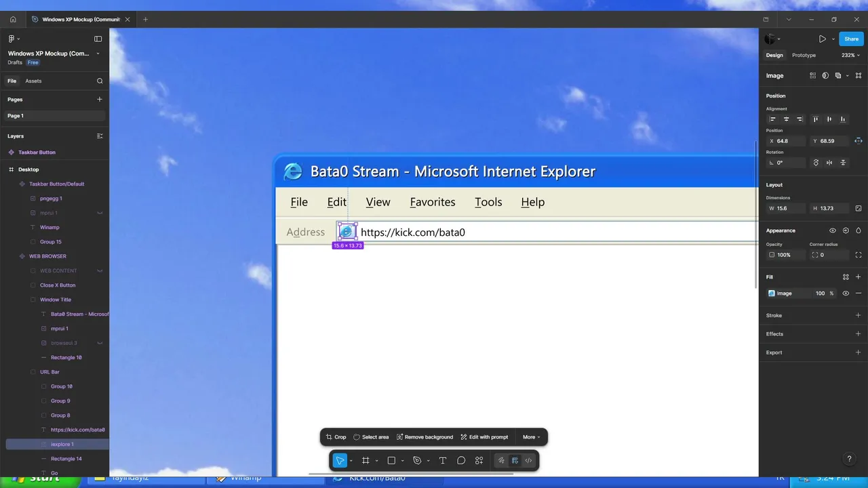Select the Close X Button layer

coord(58,285)
